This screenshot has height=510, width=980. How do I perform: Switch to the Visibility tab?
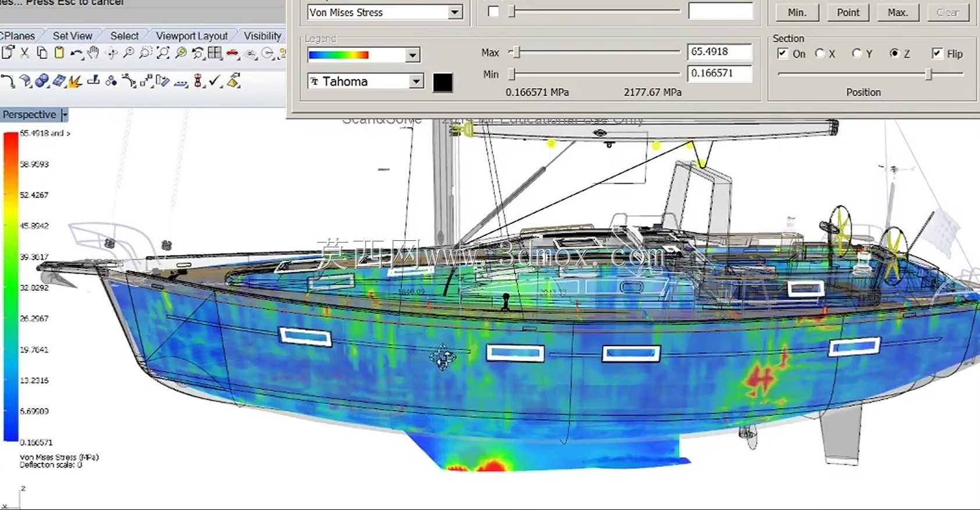(x=263, y=35)
